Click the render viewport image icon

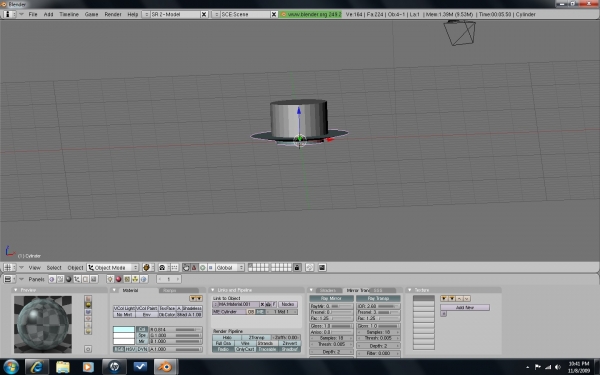pos(322,267)
